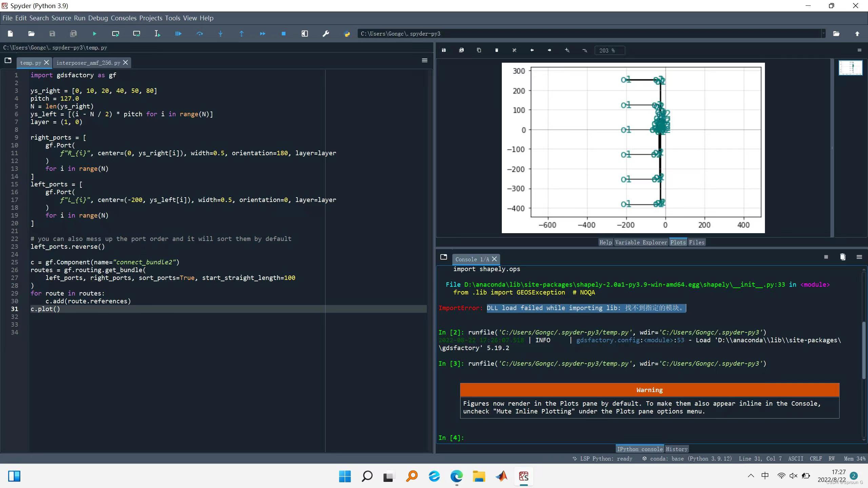
Task: Click the Run current cell icon
Action: pyautogui.click(x=115, y=34)
